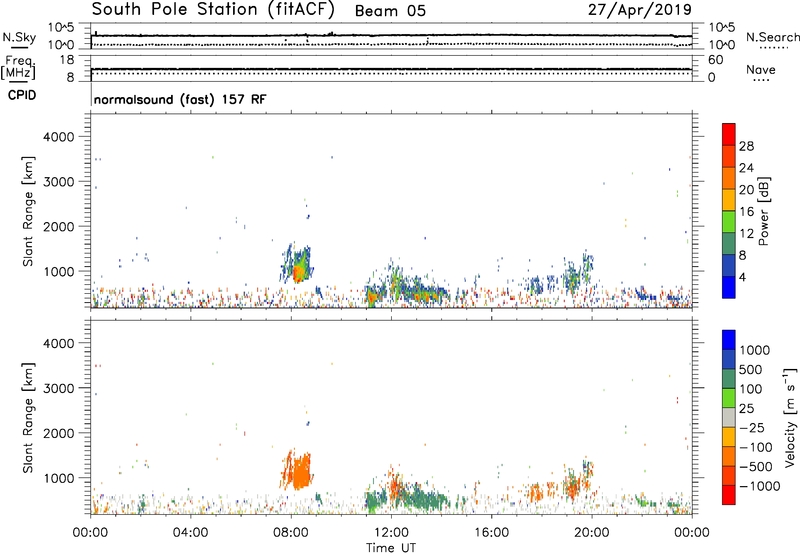Viewport: 800px width, 554px height.
Task: Click the '12' power colorbar label
Action: (x=746, y=234)
